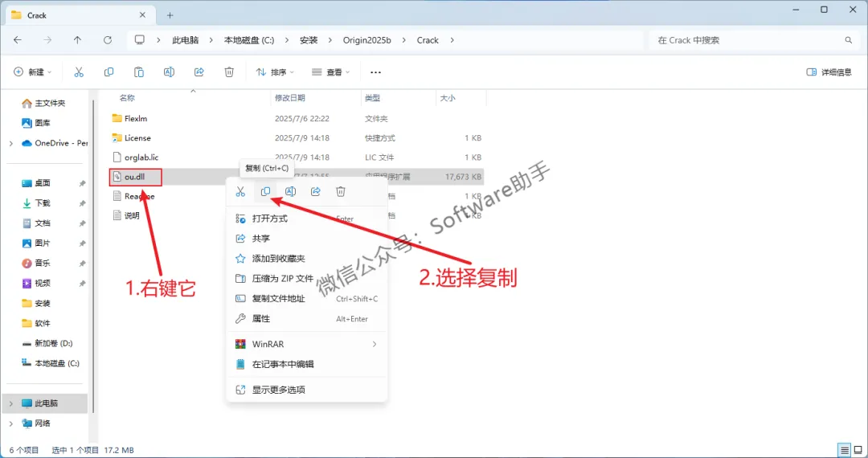This screenshot has height=458, width=868.
Task: Click the Copy icon in the context menu
Action: coord(266,191)
